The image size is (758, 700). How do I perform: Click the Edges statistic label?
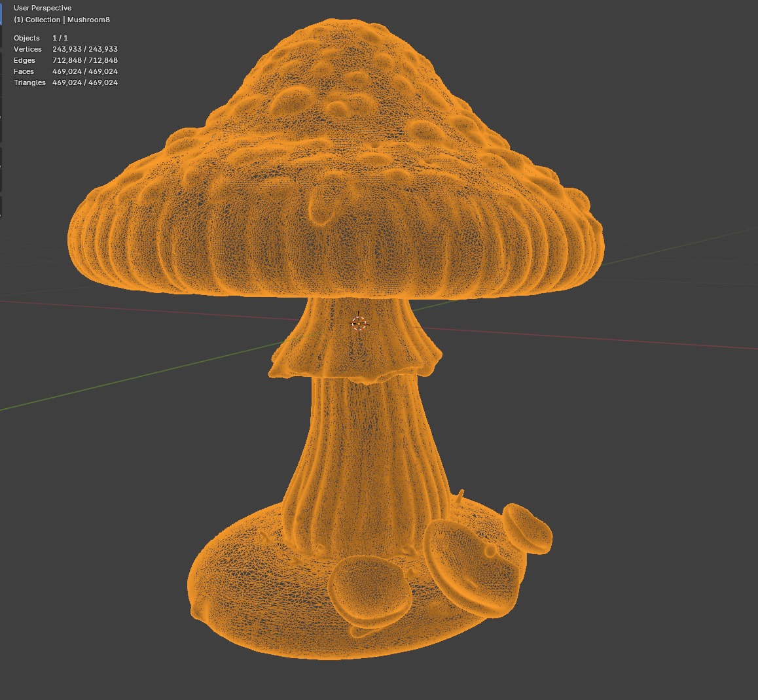[24, 60]
